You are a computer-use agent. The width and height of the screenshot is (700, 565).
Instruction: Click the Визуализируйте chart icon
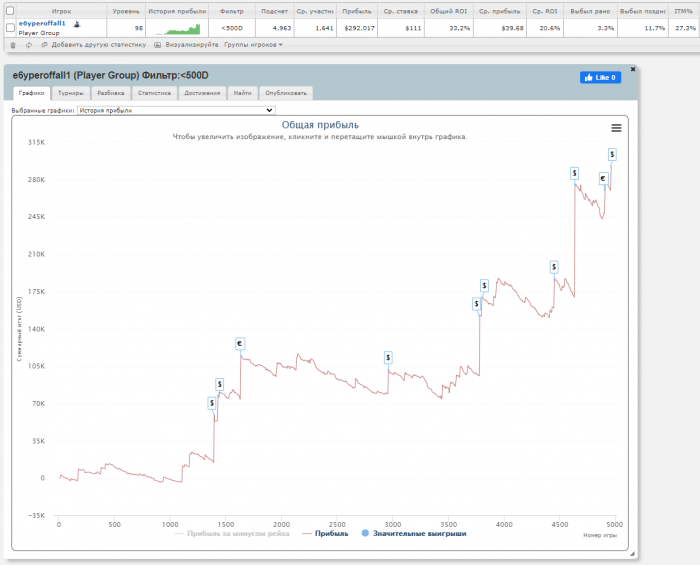(x=158, y=45)
